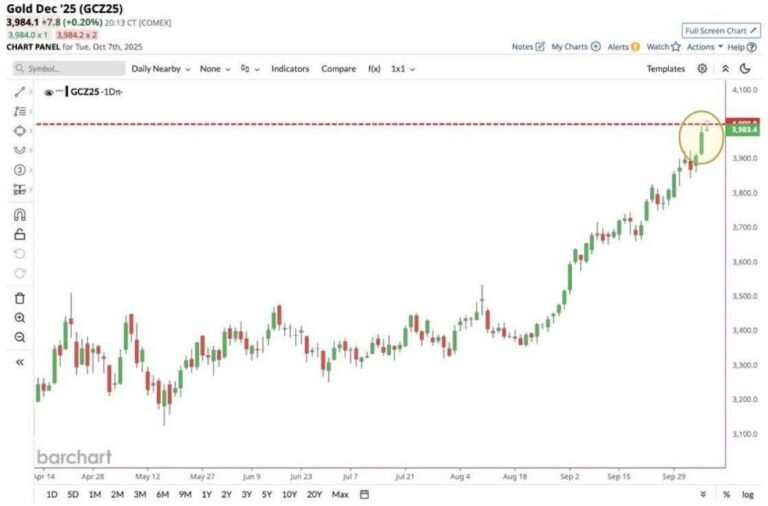The height and width of the screenshot is (506, 768).
Task: Open the chart type dropdown
Action: 250,69
